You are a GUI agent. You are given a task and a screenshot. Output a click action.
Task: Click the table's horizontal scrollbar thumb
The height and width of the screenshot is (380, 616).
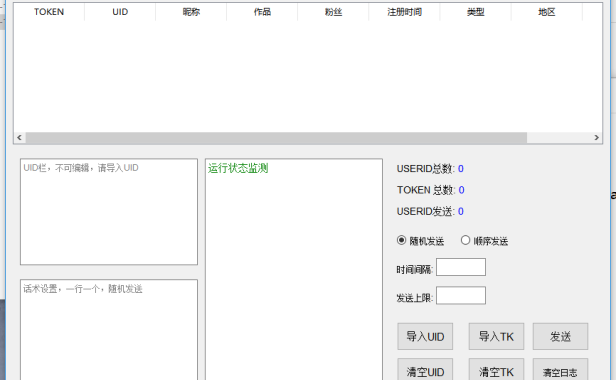(276, 138)
